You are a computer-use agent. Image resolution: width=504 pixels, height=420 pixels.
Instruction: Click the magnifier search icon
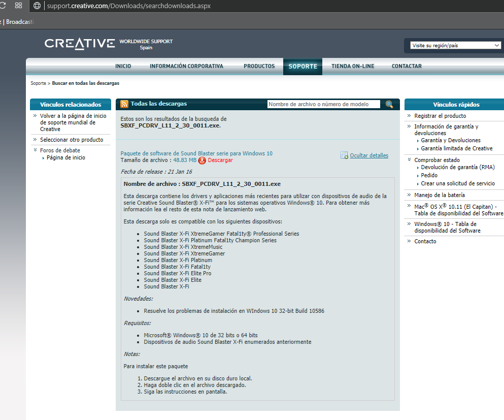coord(389,104)
